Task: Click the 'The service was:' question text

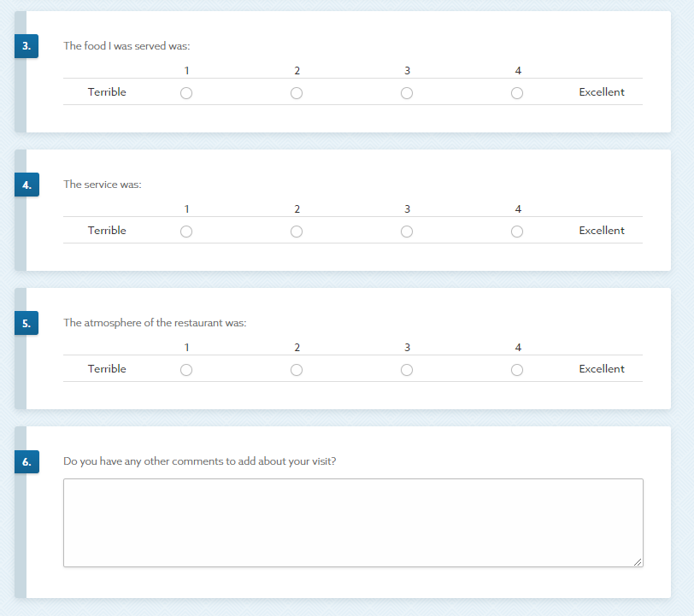Action: [x=103, y=185]
